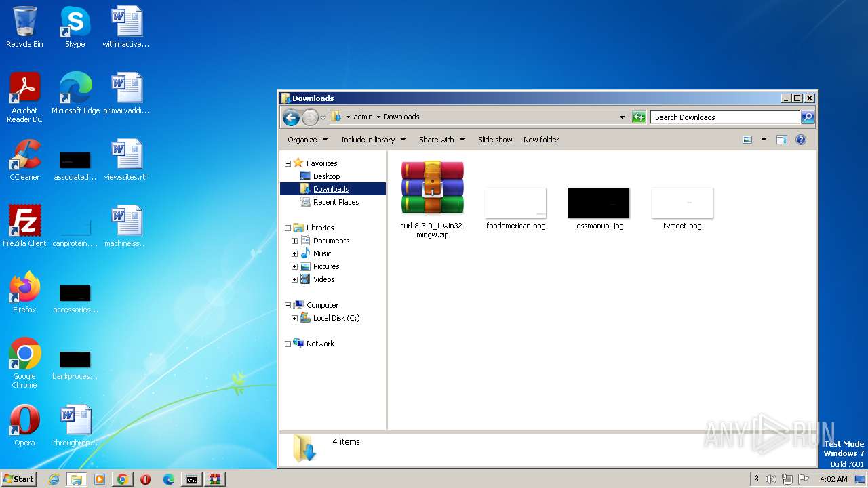Viewport: 868px width, 488px height.
Task: Select the withinactive... Word document
Action: 126,27
